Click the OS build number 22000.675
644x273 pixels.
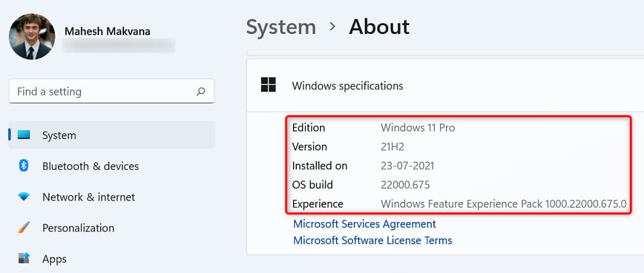pos(405,185)
